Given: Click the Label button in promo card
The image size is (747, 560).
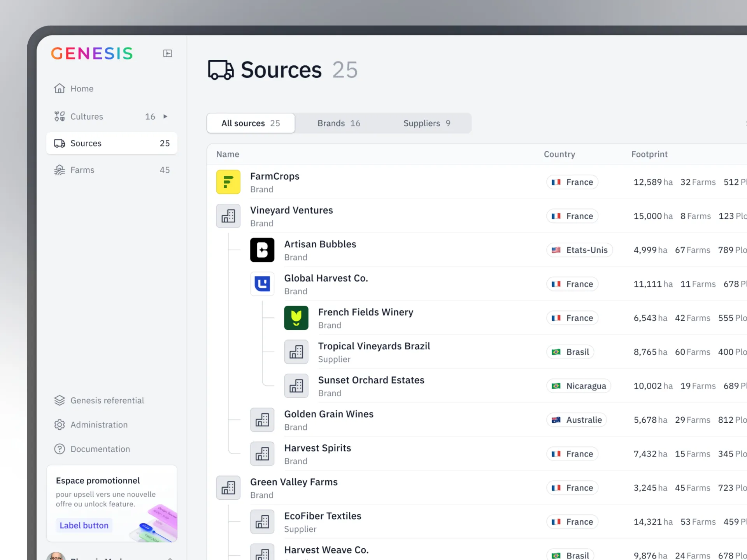Looking at the screenshot, I should pos(84,525).
